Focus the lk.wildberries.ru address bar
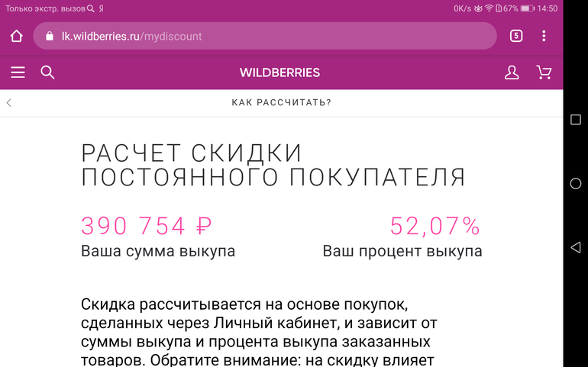Screen dimensions: 588x367 pyautogui.click(x=267, y=36)
